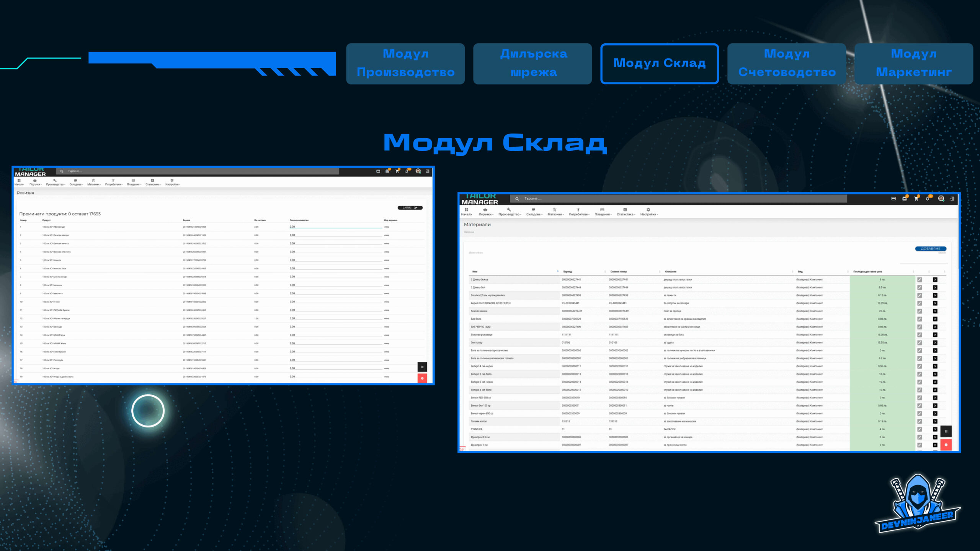The width and height of the screenshot is (980, 551).
Task: Click edit pencil for first material row
Action: [920, 280]
